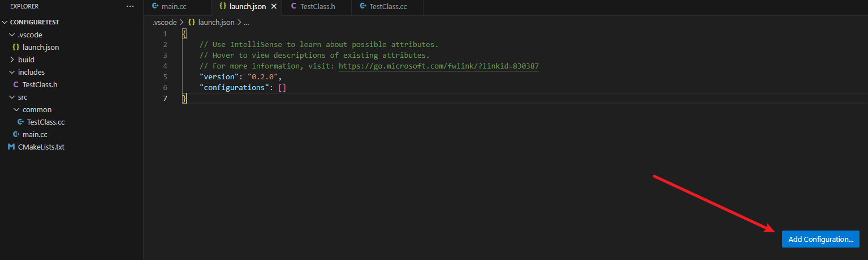Screen dimensions: 868x260
Task: Open the go.microsoft.com fwlink URL
Action: pyautogui.click(x=439, y=66)
